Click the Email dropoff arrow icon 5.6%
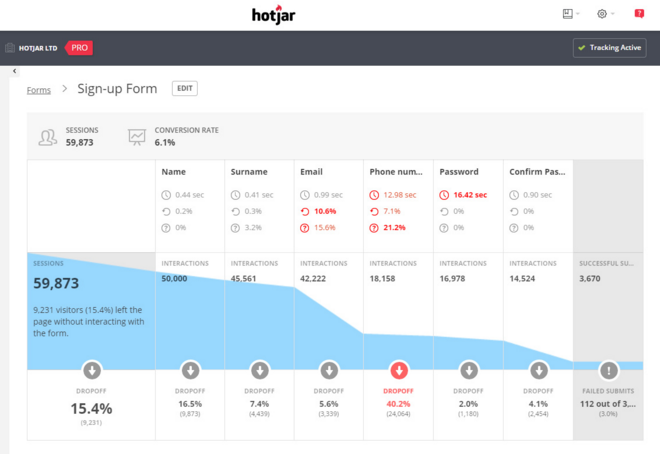This screenshot has height=454, width=660. [x=329, y=370]
